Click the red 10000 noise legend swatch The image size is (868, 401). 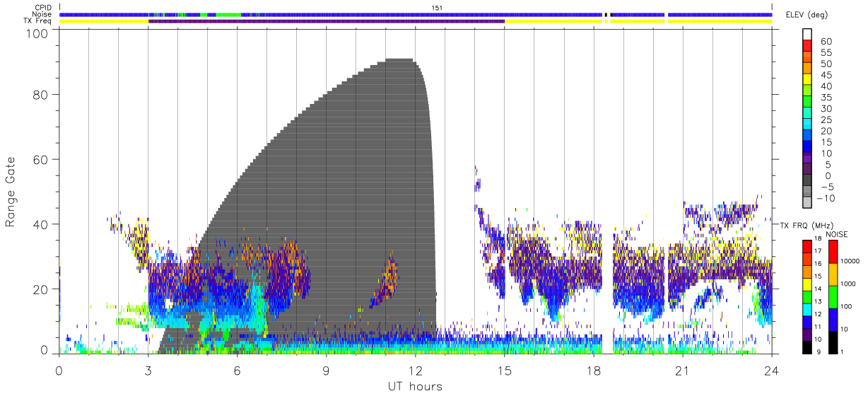click(x=832, y=252)
